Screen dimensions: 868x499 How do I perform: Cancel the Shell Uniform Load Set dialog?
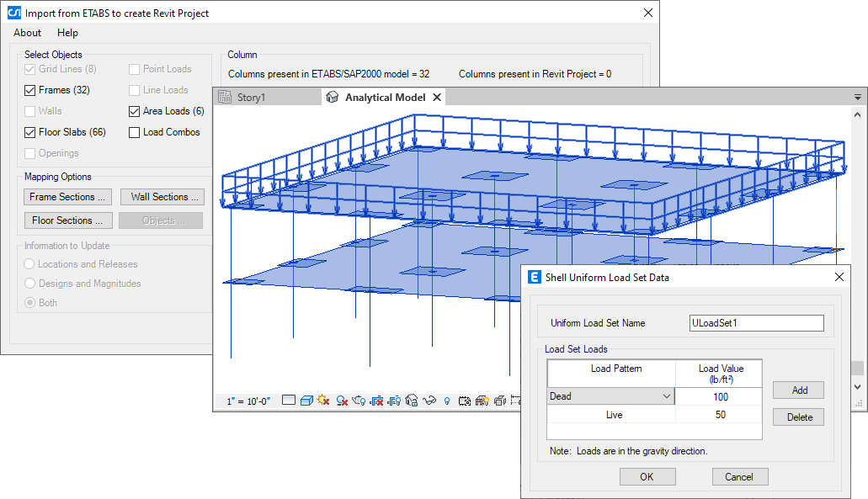pos(739,477)
